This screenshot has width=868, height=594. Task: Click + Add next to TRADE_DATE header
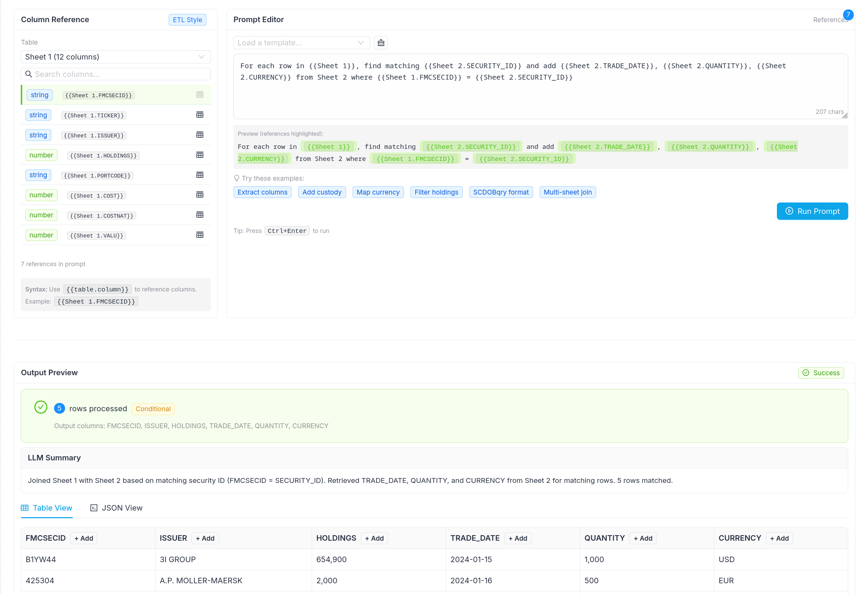pyautogui.click(x=518, y=538)
